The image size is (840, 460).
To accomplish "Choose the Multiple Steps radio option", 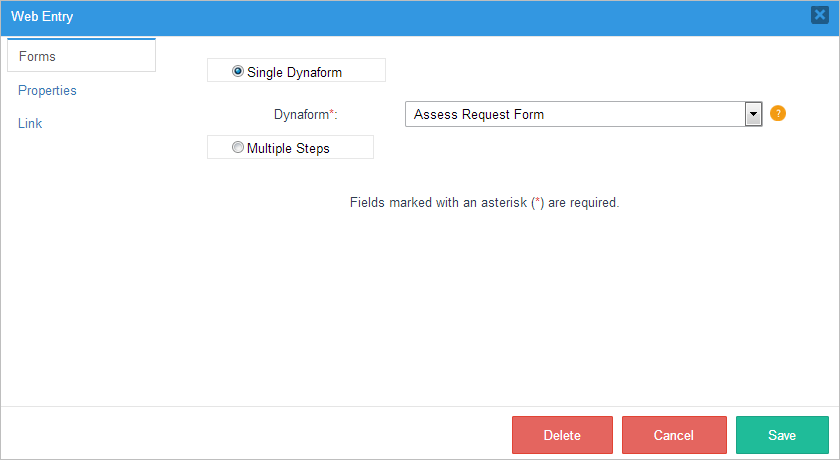I will click(x=238, y=148).
